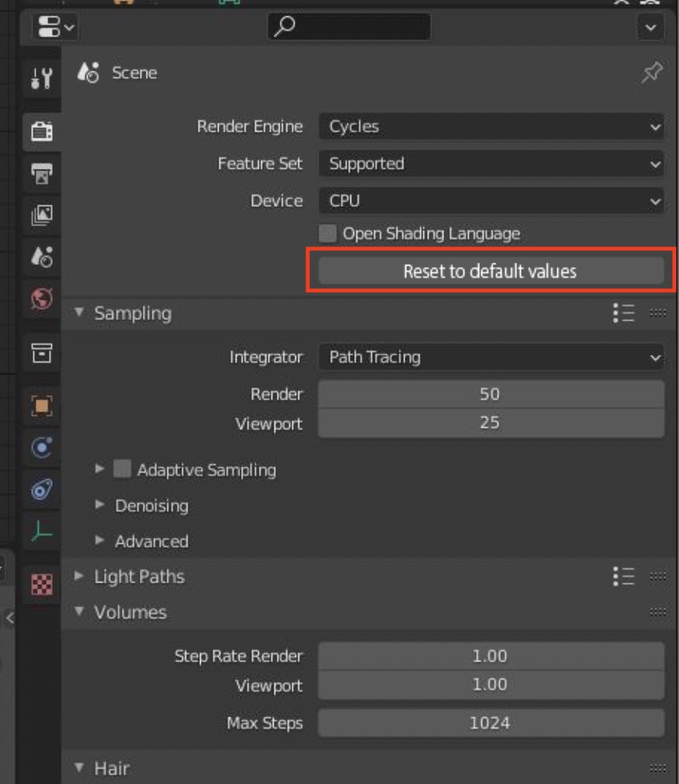Open the Render Engine dropdown

[491, 126]
